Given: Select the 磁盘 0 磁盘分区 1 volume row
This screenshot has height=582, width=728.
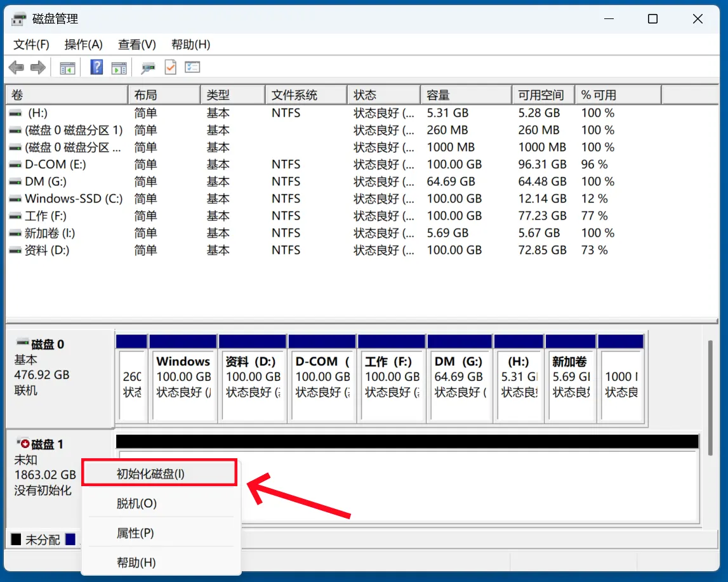Looking at the screenshot, I should [x=333, y=130].
